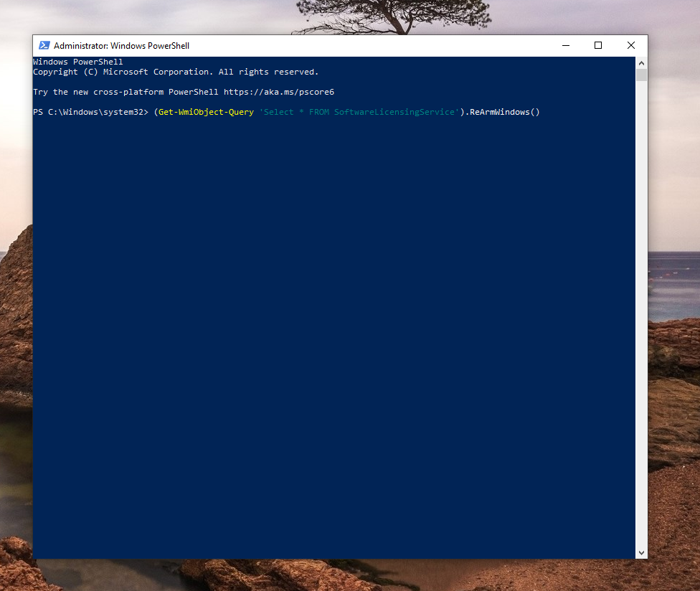The width and height of the screenshot is (700, 591).
Task: Click 'Try the new cross-platform PowerShell' text
Action: pyautogui.click(x=126, y=92)
